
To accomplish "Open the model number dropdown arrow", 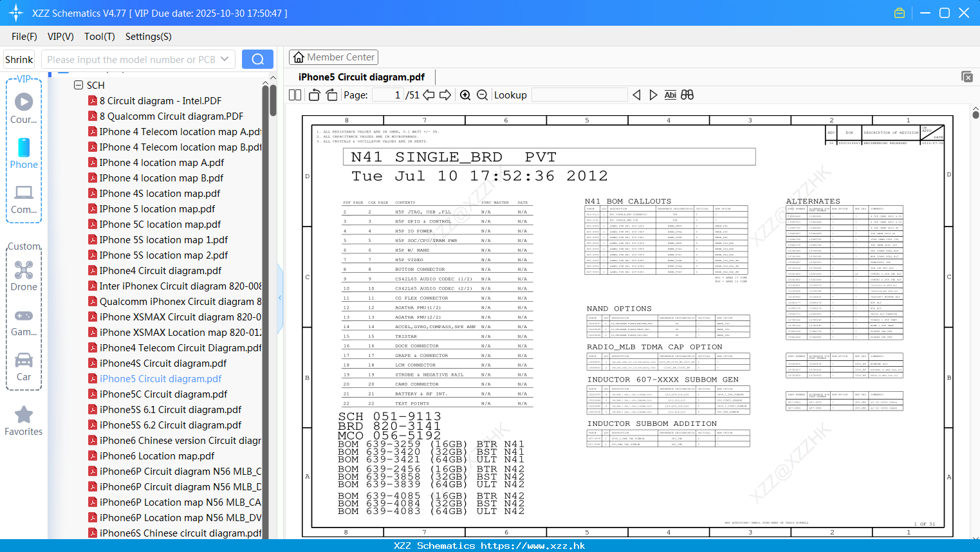I will coord(225,59).
